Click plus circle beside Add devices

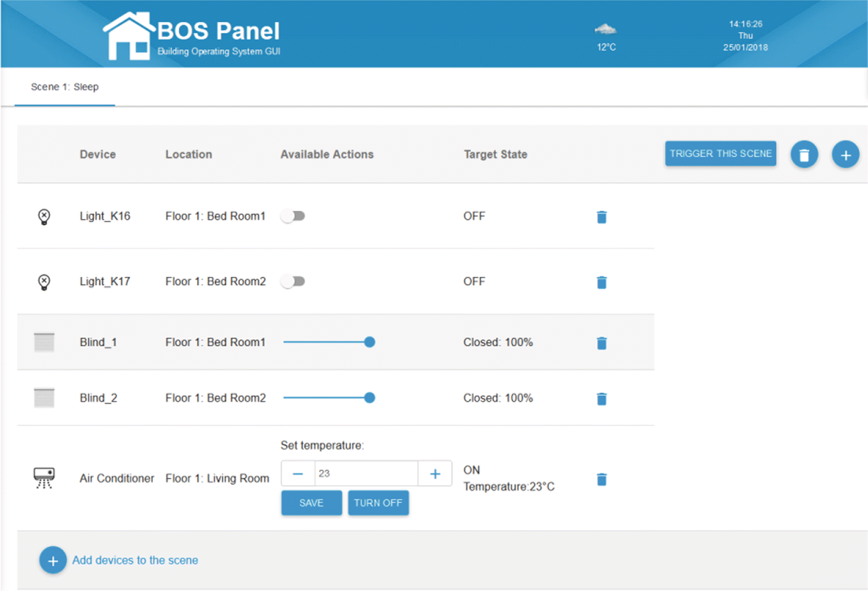coord(53,561)
